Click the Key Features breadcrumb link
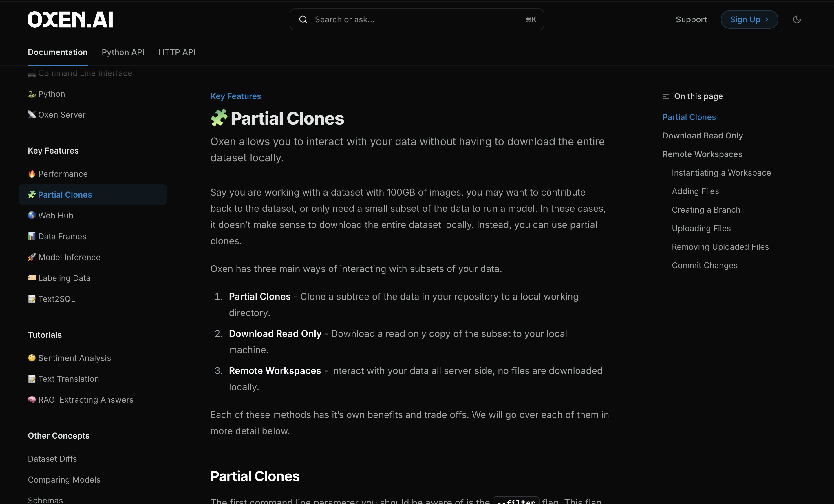Viewport: 834px width, 504px height. point(235,96)
